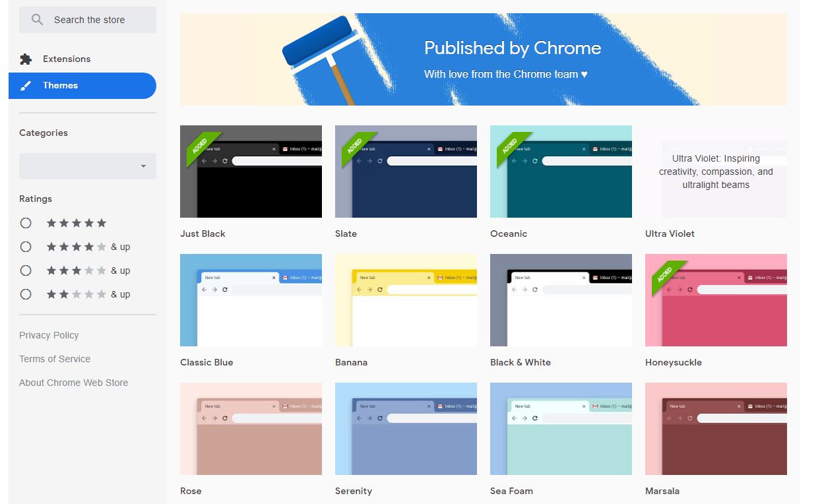The height and width of the screenshot is (504, 822).
Task: Choose the Marsala theme
Action: coord(716,429)
